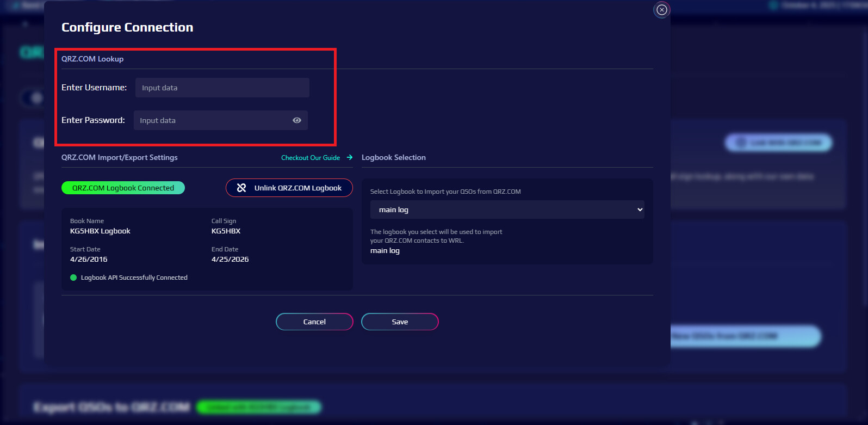Click the QRZ.COM Logbook Connected badge
This screenshot has height=425, width=868.
point(123,188)
